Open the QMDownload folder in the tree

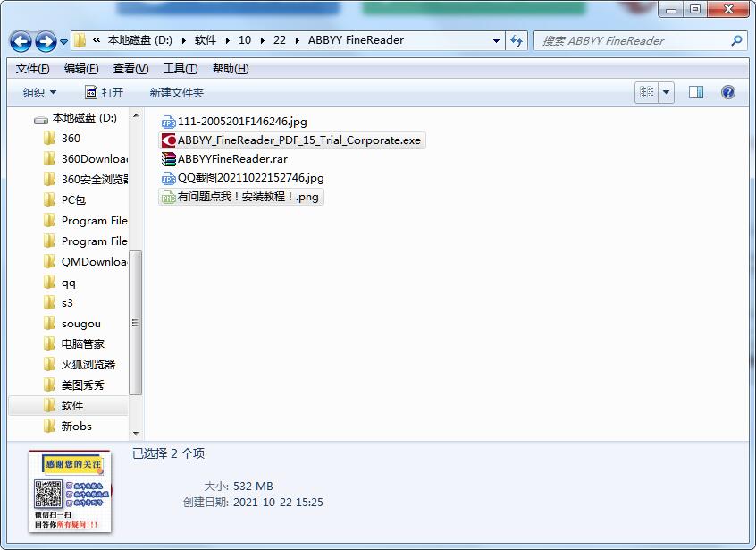85,261
